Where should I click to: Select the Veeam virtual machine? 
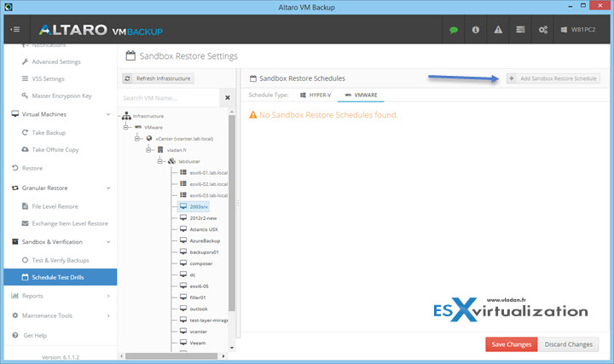tap(193, 343)
